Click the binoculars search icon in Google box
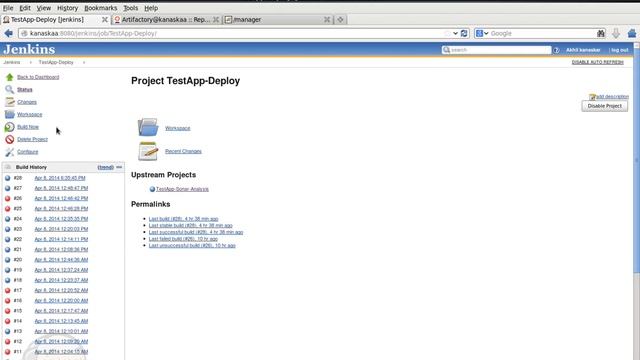The height and width of the screenshot is (360, 640). coord(601,33)
